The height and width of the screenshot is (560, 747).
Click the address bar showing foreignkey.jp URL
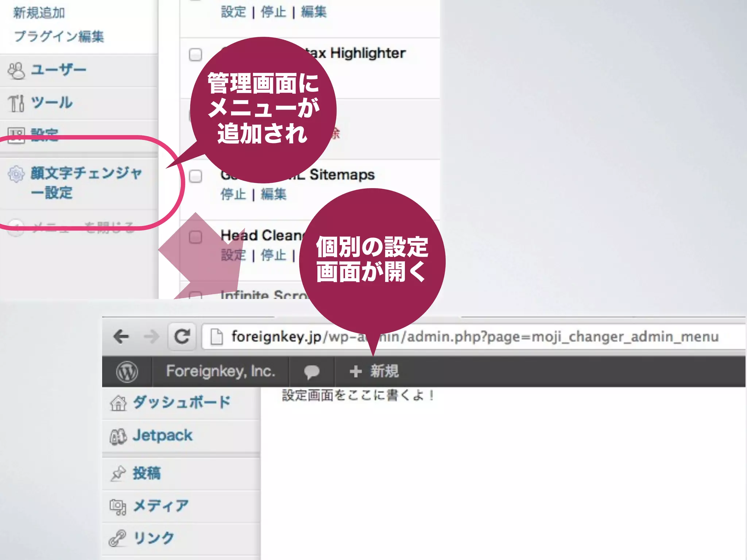click(474, 337)
